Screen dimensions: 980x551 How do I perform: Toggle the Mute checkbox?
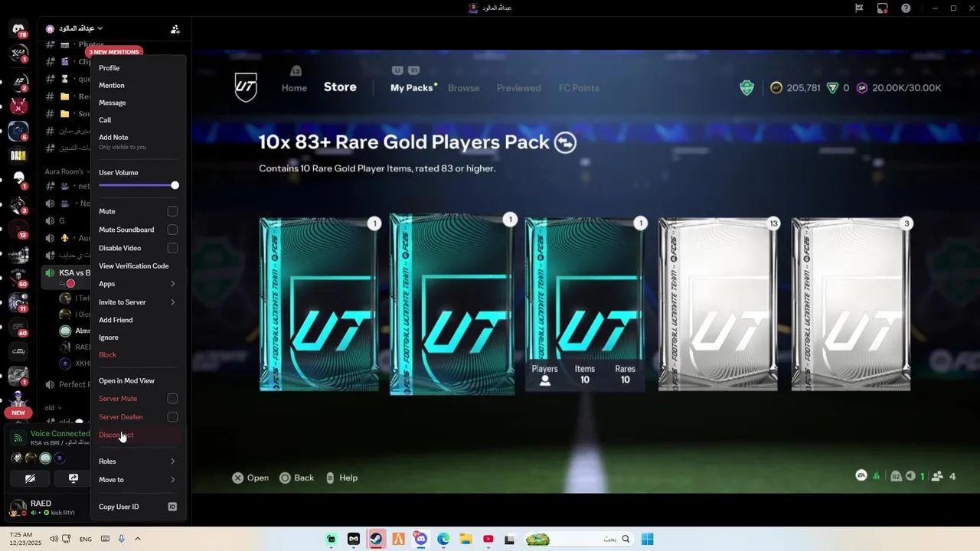click(x=172, y=211)
